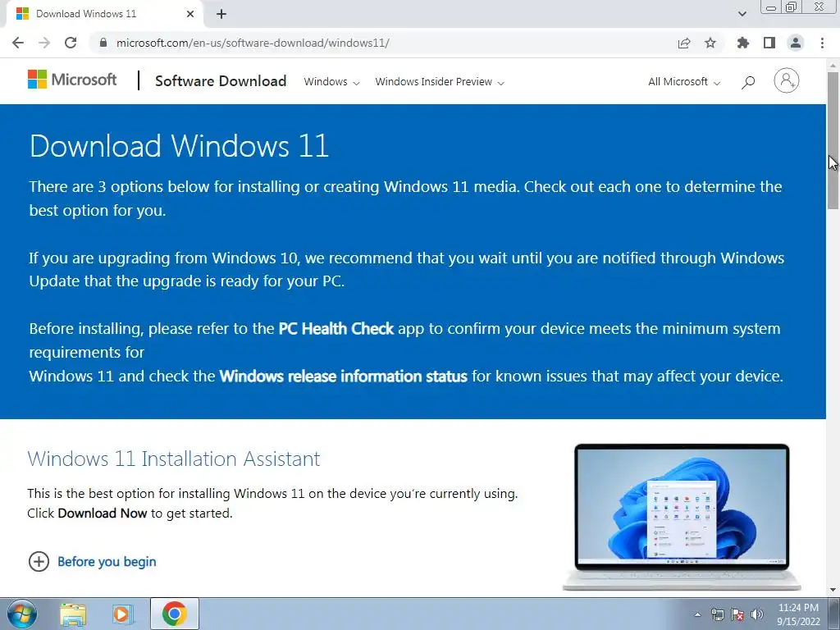Click the address bar URL
Viewport: 840px width, 630px height.
253,43
